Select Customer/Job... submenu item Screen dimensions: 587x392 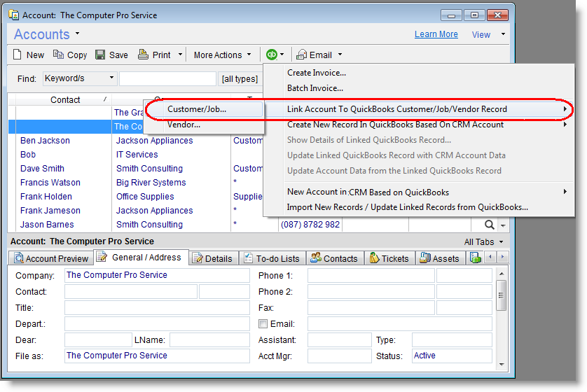197,109
